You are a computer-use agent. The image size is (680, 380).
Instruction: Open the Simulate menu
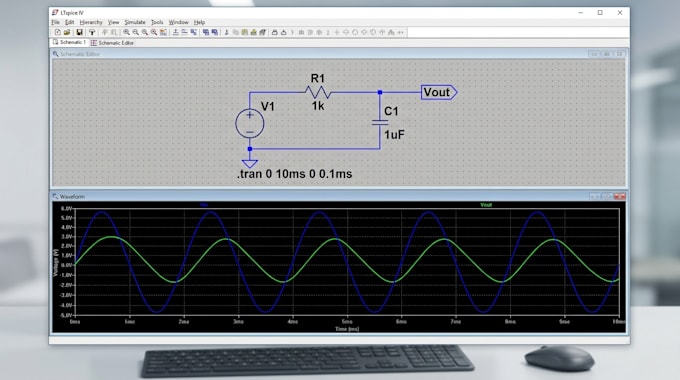pyautogui.click(x=135, y=22)
